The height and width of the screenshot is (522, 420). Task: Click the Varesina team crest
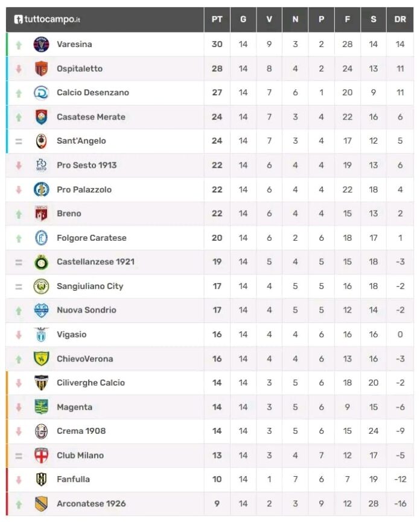point(41,44)
